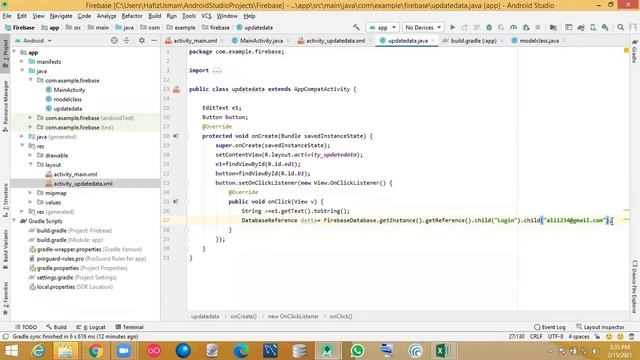
Task: Switch to MainActivity.java tab
Action: 261,41
